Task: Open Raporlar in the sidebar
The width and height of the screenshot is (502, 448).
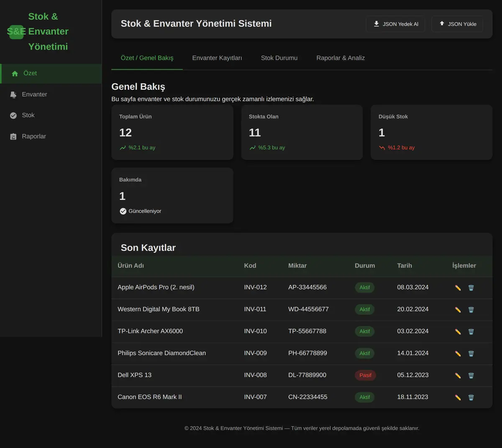Action: [51, 137]
